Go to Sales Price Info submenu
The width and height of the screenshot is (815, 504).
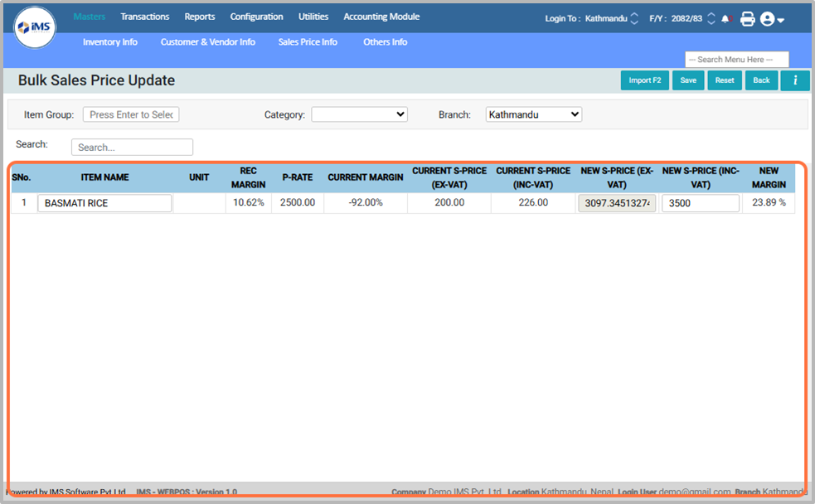pyautogui.click(x=308, y=41)
